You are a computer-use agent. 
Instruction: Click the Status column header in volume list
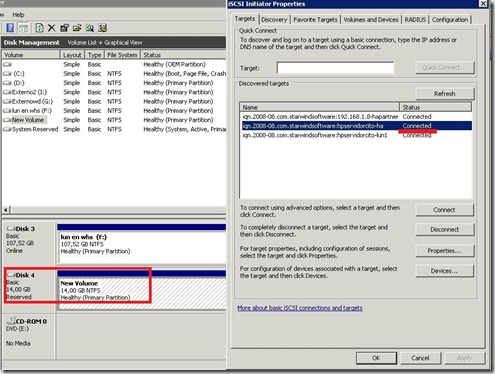pyautogui.click(x=183, y=55)
